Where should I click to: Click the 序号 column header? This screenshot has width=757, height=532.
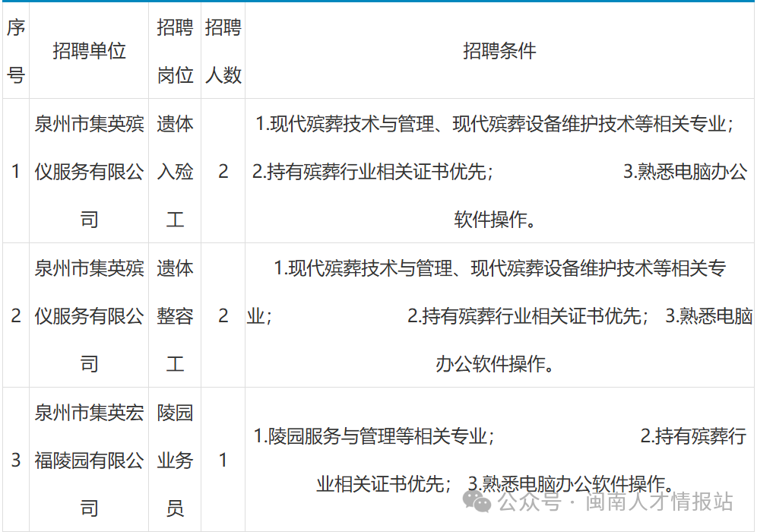pyautogui.click(x=16, y=51)
